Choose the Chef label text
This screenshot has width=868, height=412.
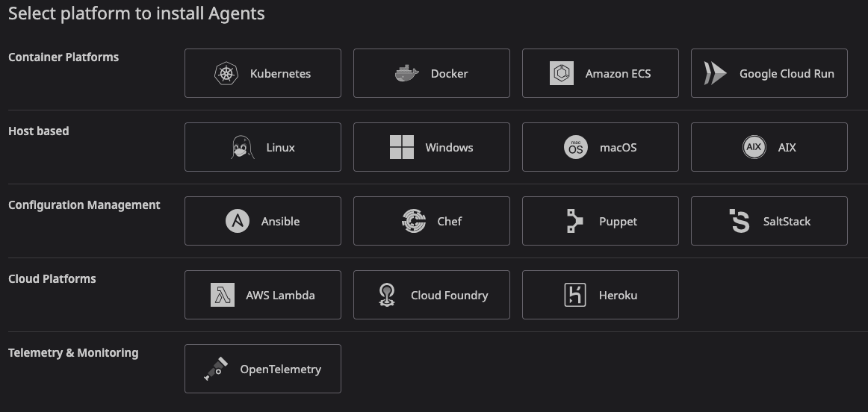449,221
